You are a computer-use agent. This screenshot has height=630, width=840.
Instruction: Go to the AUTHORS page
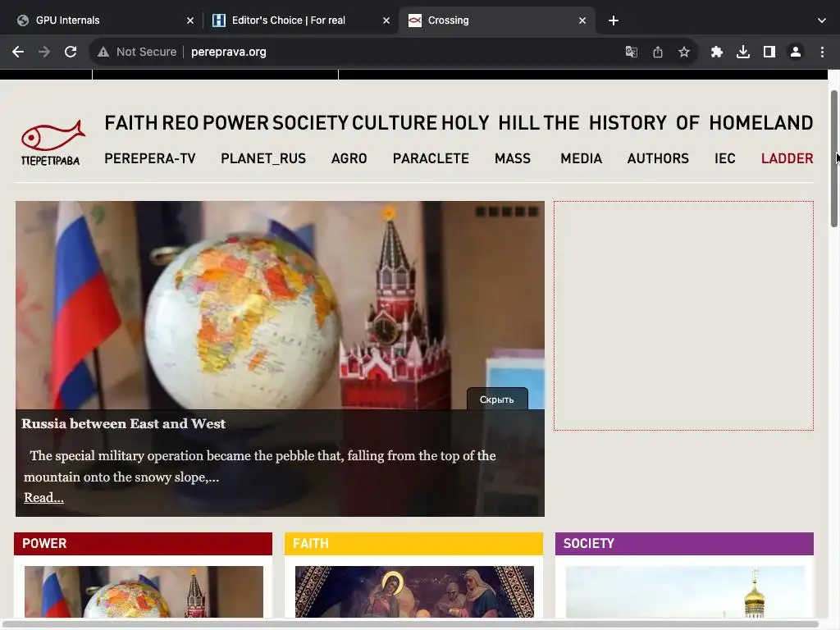pos(658,158)
